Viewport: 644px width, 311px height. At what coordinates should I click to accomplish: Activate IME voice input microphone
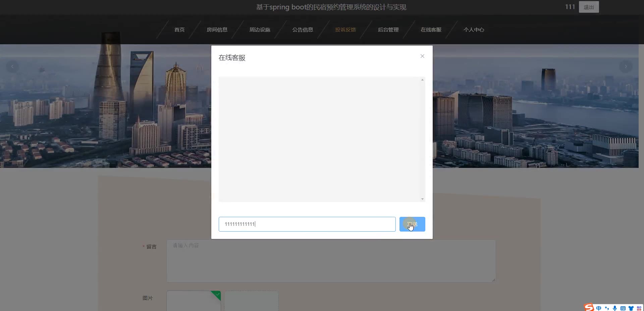click(615, 308)
